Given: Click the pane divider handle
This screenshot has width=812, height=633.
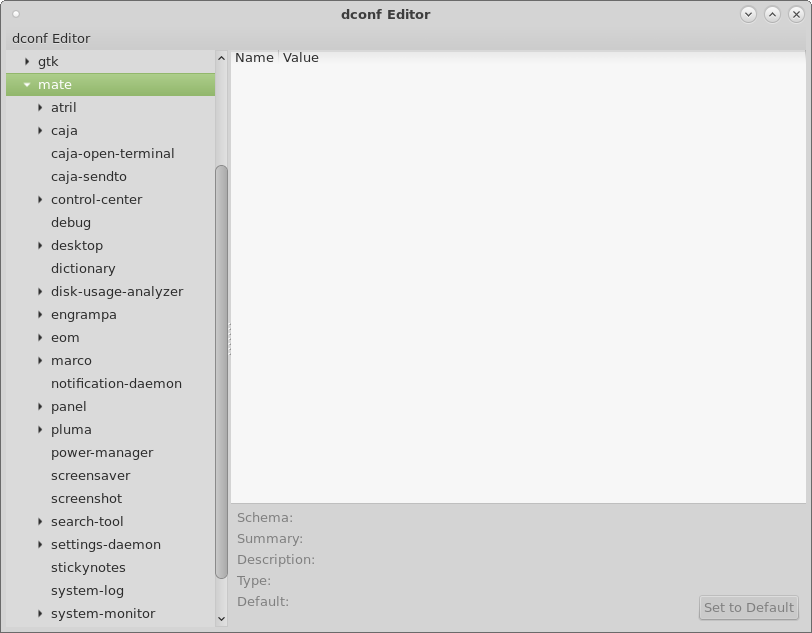Looking at the screenshot, I should [x=229, y=339].
